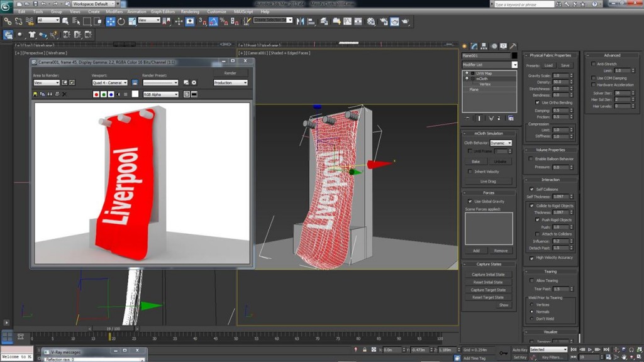The height and width of the screenshot is (362, 644).
Task: Choose the Rectangular Selection Region tool
Action: pos(87,21)
